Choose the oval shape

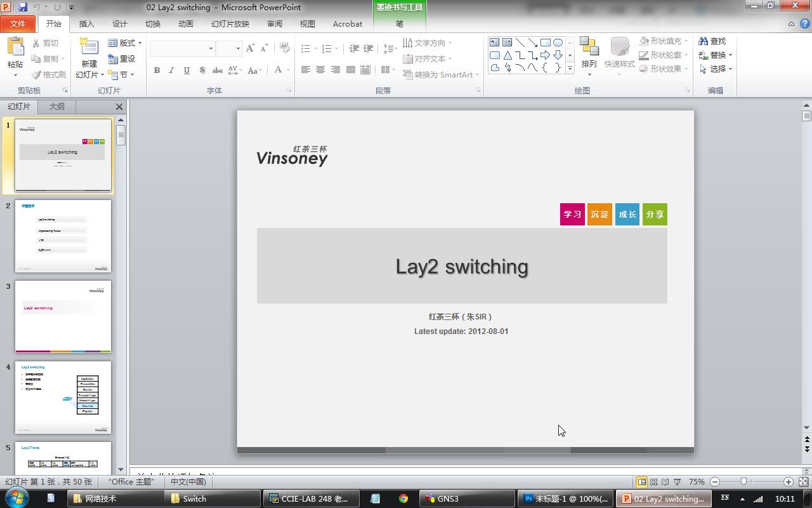(558, 43)
